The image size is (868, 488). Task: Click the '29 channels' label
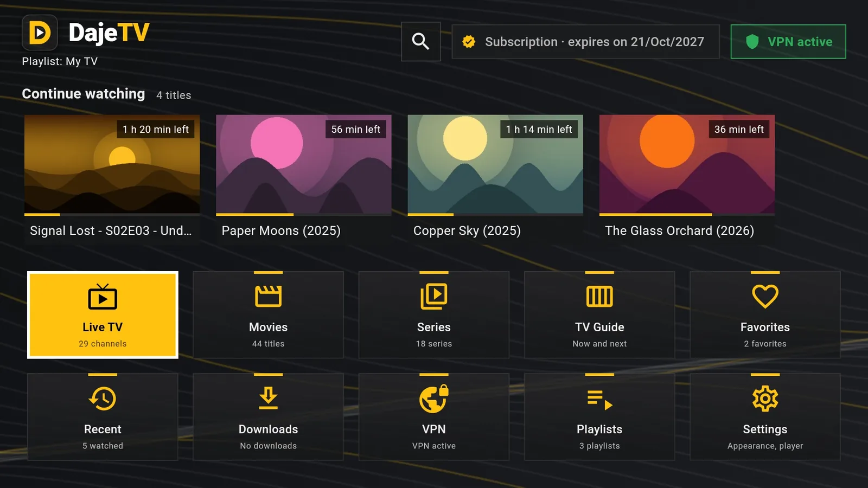coord(103,344)
